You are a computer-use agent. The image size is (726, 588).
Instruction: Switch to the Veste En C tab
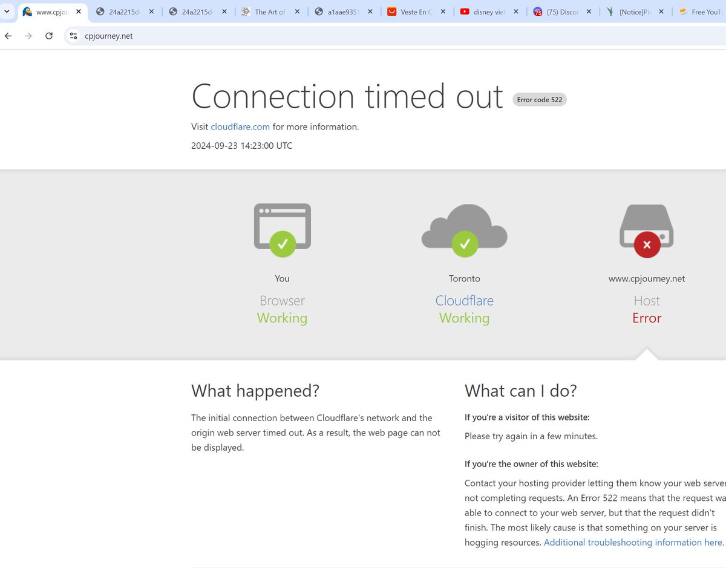coord(417,11)
